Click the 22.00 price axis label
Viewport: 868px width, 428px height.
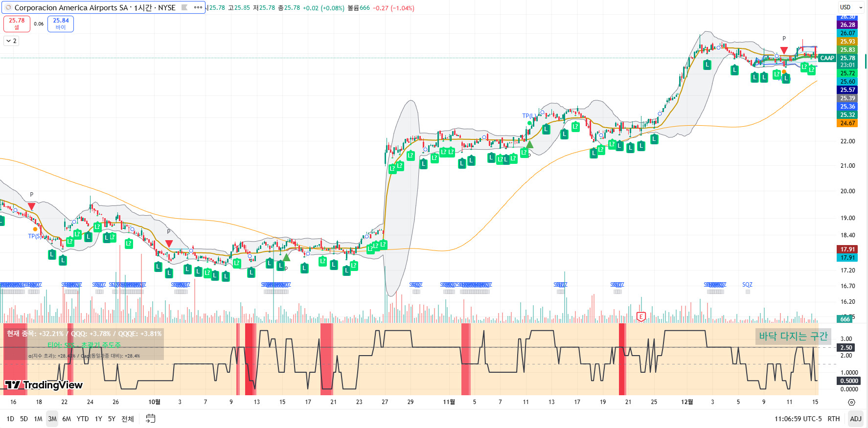click(x=847, y=141)
